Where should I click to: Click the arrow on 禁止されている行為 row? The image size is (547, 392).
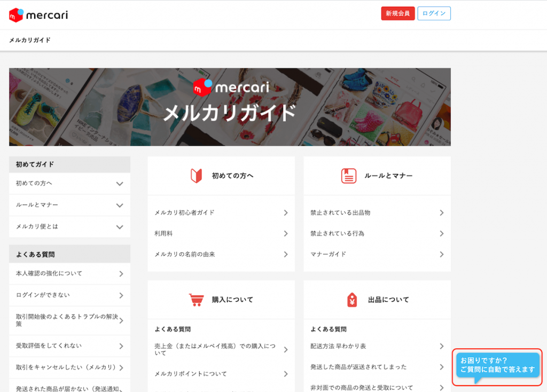pyautogui.click(x=442, y=234)
